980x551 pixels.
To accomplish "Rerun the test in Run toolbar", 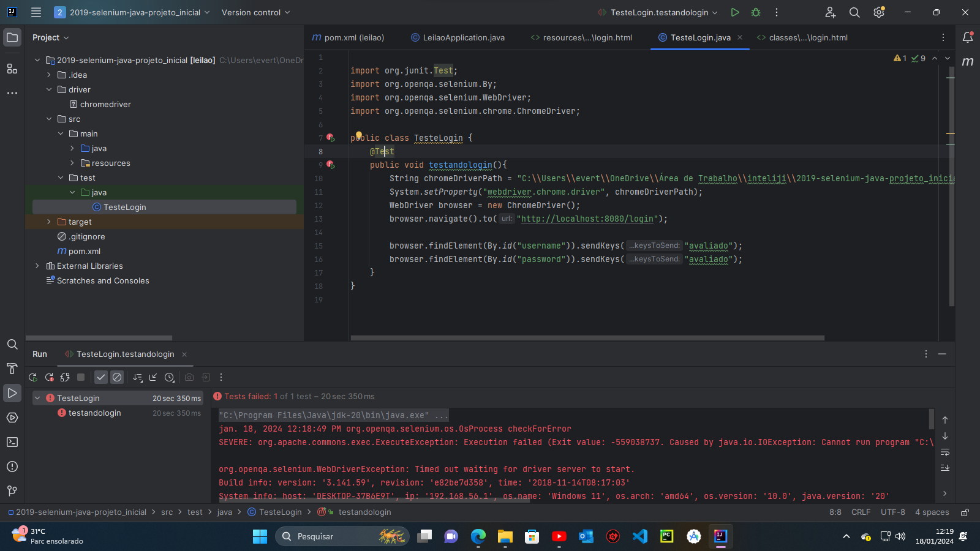I will [x=33, y=377].
